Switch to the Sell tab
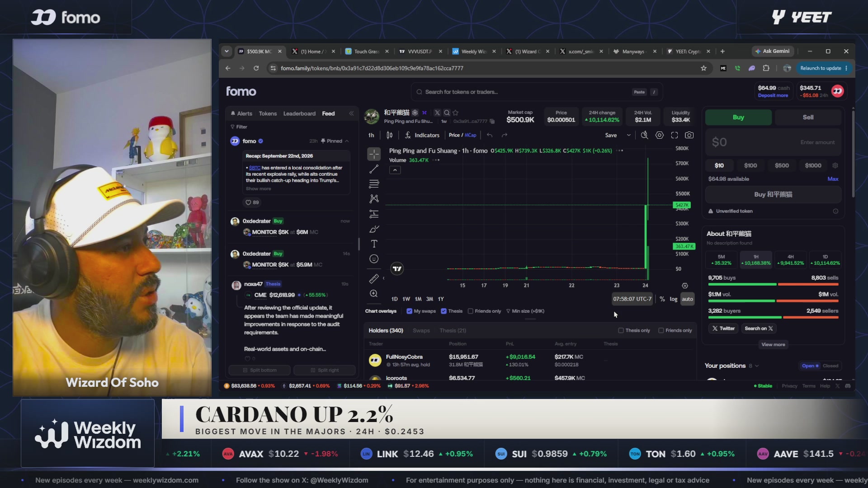The image size is (868, 488). click(x=808, y=117)
